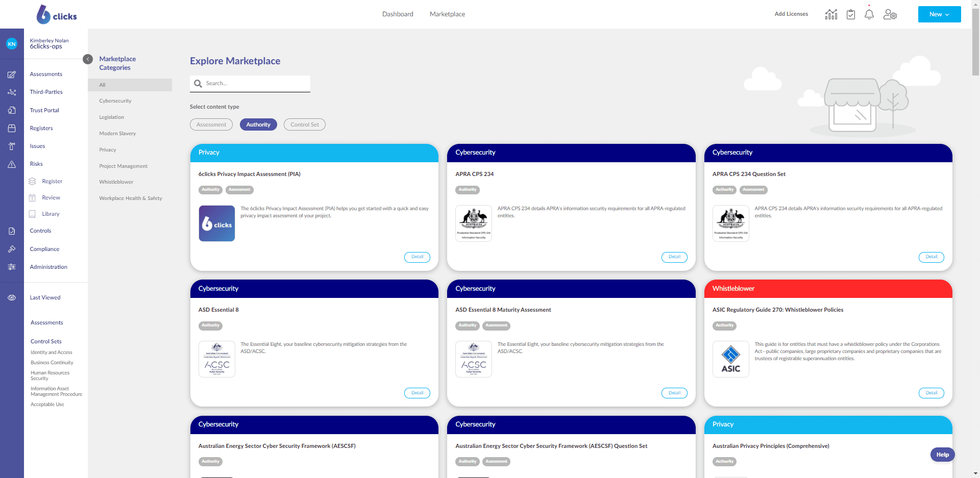The width and height of the screenshot is (980, 478).
Task: Click Australian Privacy Principles (Comprehensive) title
Action: [x=771, y=446]
